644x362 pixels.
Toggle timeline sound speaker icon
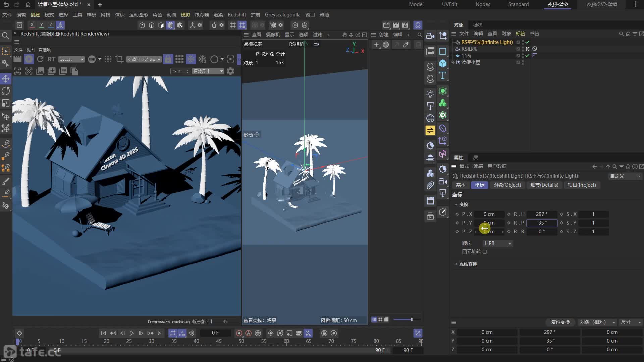[192, 333]
